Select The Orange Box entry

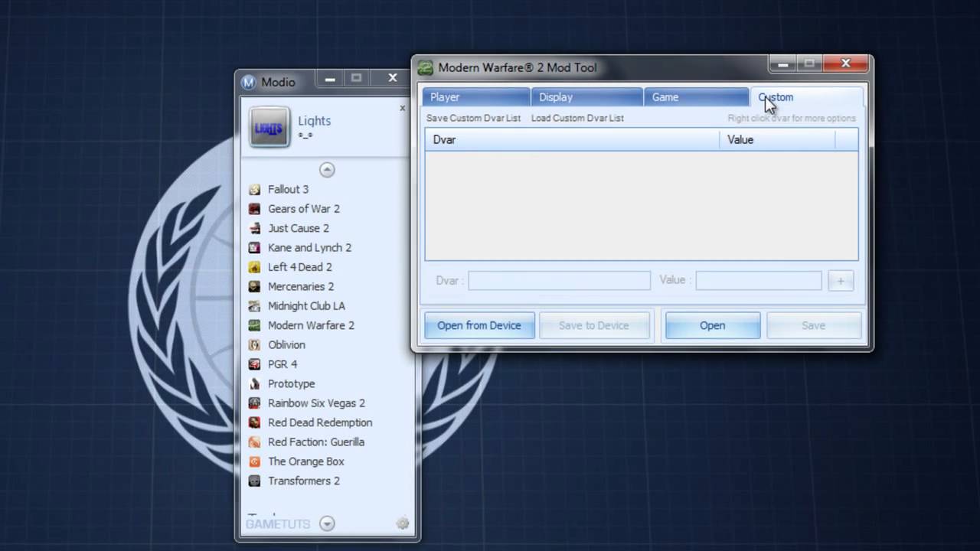(x=305, y=461)
